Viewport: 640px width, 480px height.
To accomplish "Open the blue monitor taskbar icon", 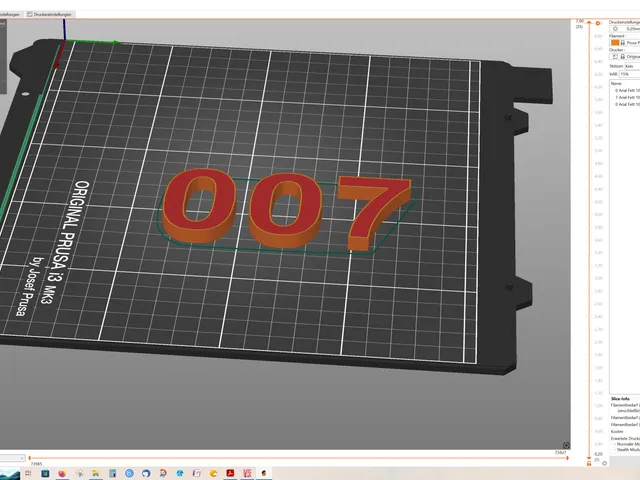I will (45, 473).
